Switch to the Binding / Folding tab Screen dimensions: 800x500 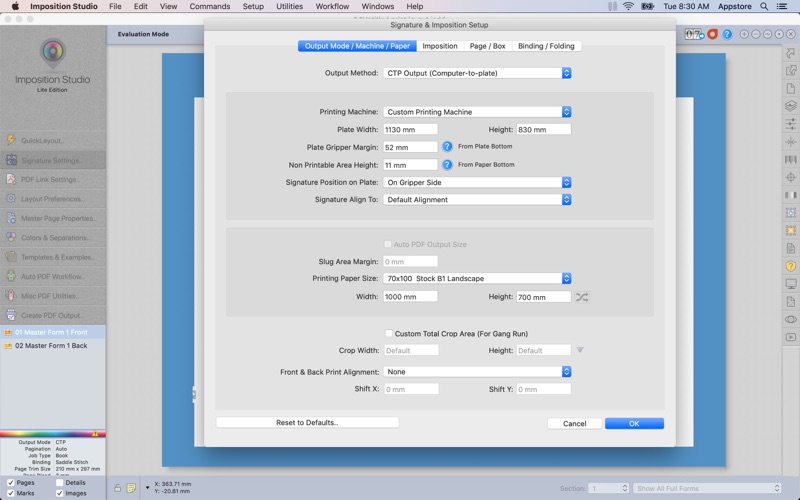546,46
